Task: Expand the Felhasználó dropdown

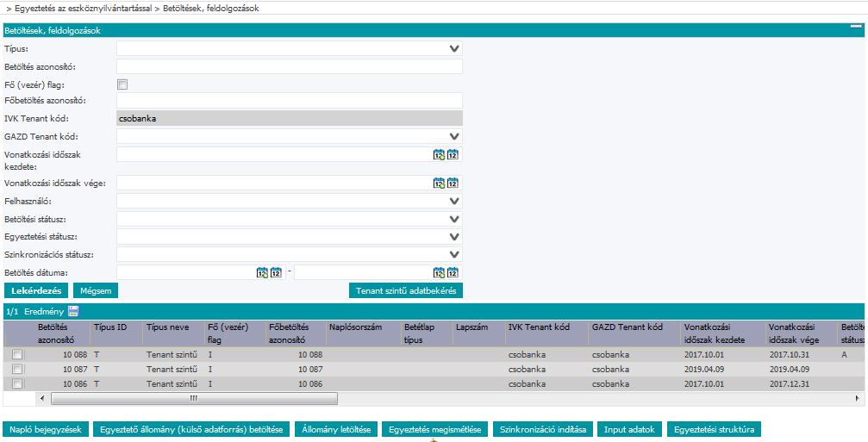Action: pos(454,201)
